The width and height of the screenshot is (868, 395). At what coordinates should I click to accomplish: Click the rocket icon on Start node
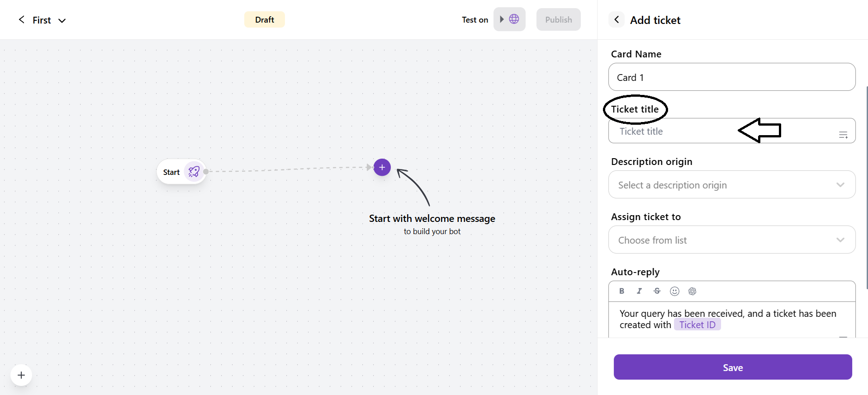click(194, 172)
